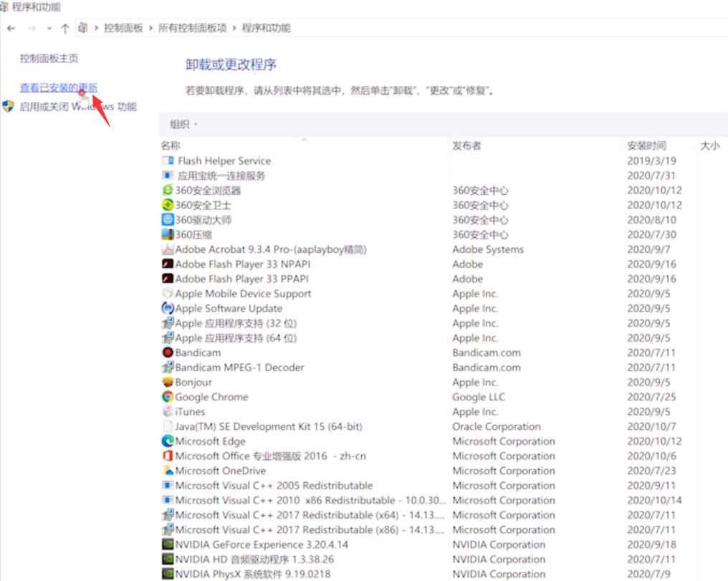Open the 组织 dropdown menu
728x581 pixels.
[x=184, y=125]
